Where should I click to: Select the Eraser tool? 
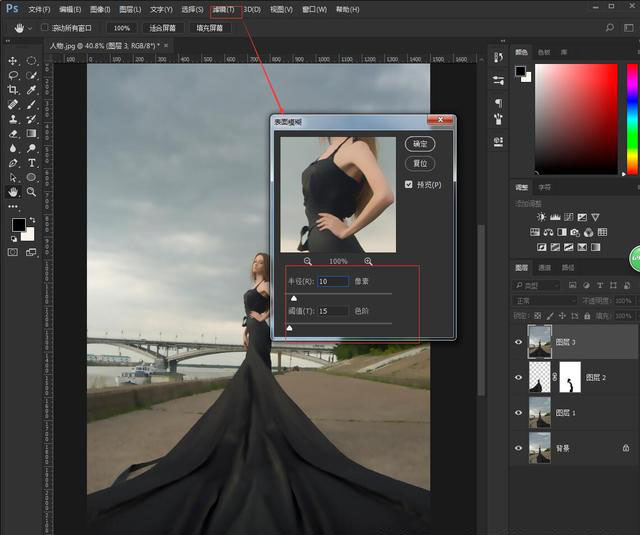click(x=13, y=133)
